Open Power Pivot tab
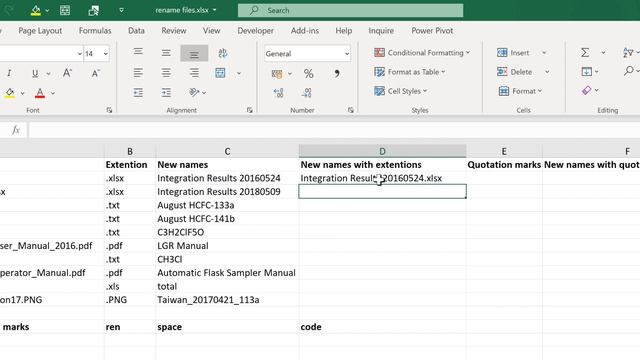Viewport: 640px width, 360px height. (432, 31)
